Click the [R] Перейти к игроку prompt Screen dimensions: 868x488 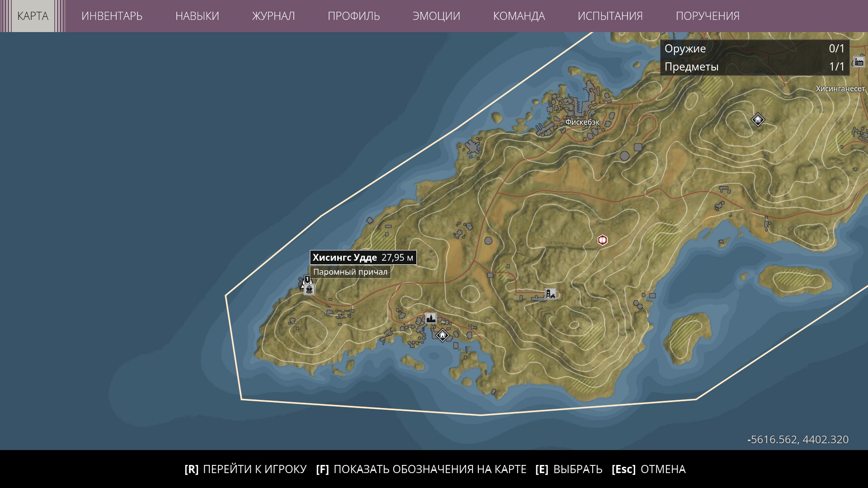click(245, 469)
